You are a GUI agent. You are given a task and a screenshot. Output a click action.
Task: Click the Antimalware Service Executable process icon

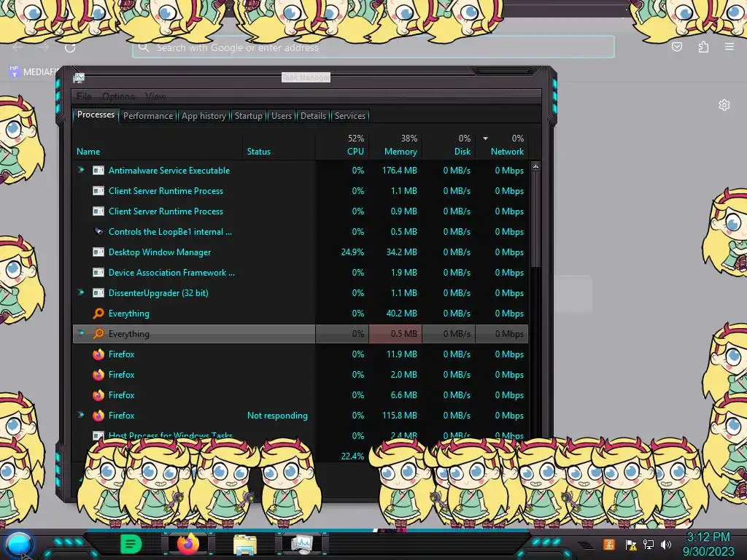click(98, 171)
